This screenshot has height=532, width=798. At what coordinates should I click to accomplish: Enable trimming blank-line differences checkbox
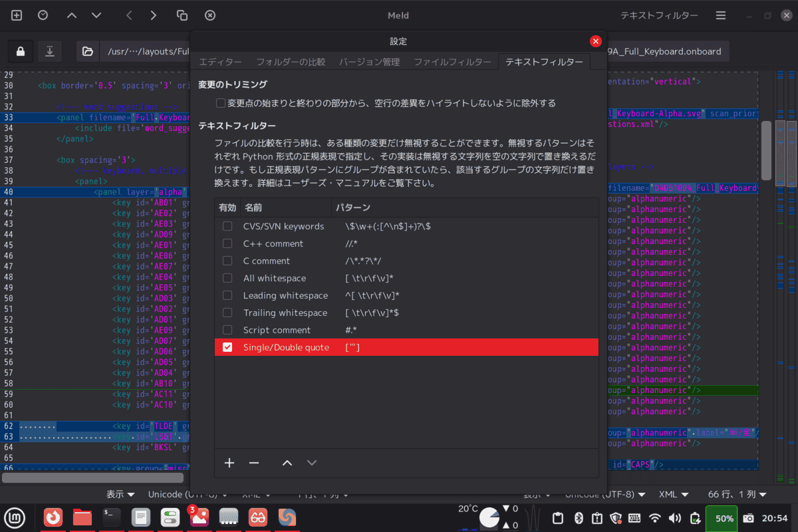[221, 103]
